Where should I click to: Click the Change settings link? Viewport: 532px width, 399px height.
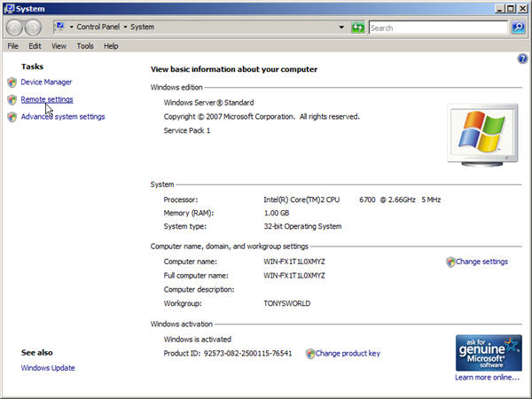[481, 262]
